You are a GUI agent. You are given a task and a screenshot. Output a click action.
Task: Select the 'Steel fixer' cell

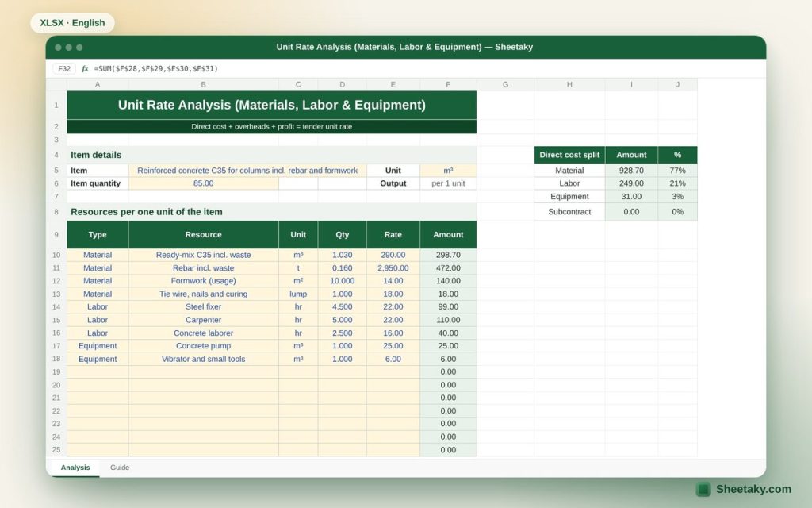(203, 307)
